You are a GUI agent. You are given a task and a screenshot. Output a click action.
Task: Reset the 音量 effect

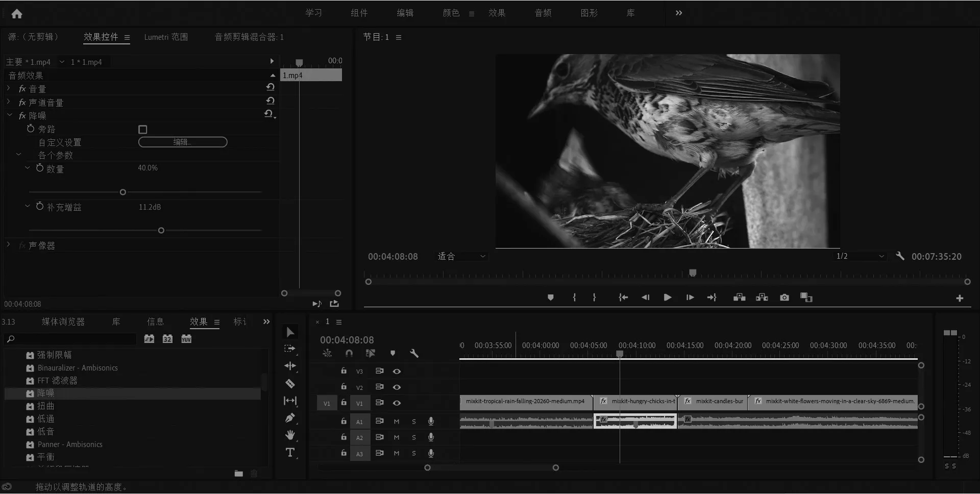[x=270, y=87]
